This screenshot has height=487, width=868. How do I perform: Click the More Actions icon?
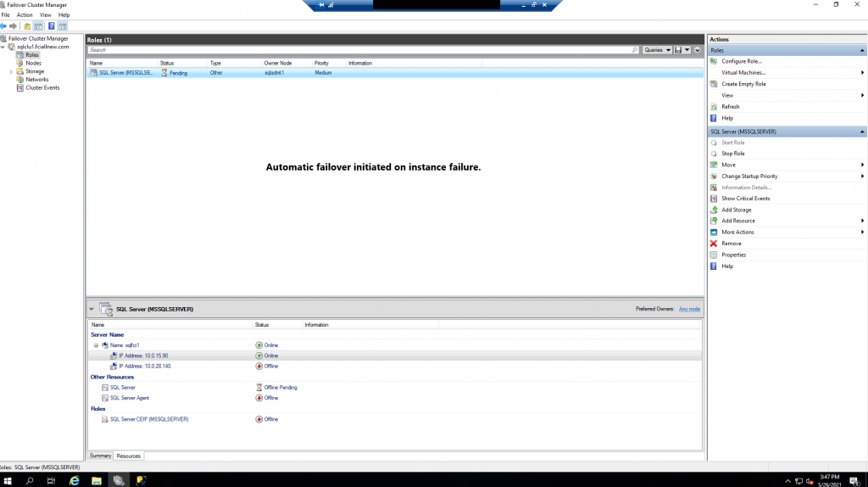(x=714, y=232)
